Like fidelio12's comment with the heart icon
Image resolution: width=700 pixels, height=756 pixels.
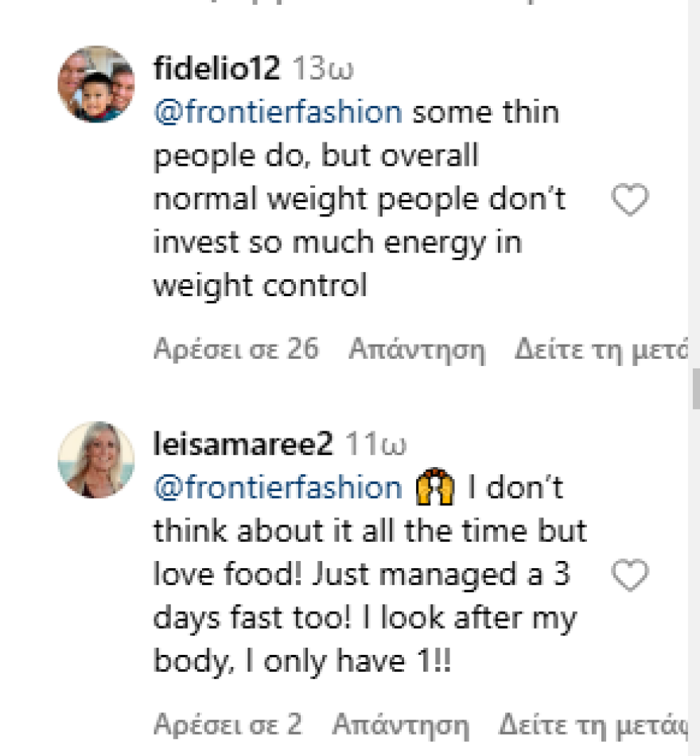click(630, 201)
